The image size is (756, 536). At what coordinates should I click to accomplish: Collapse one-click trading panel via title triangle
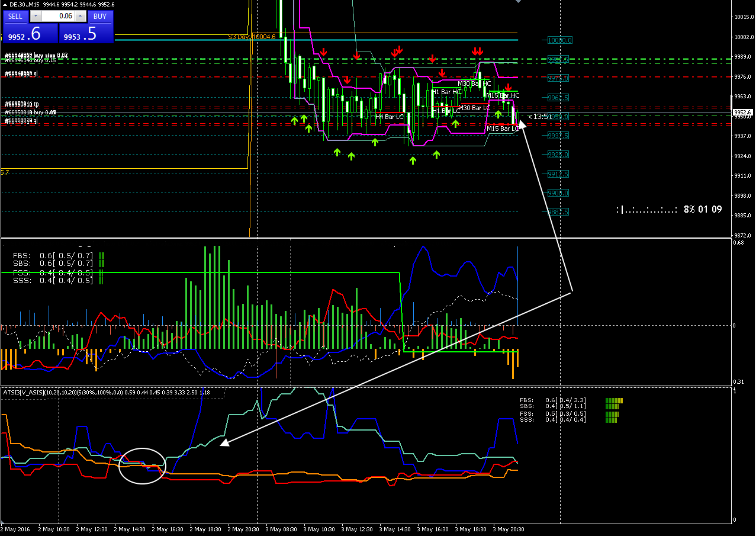5,5
